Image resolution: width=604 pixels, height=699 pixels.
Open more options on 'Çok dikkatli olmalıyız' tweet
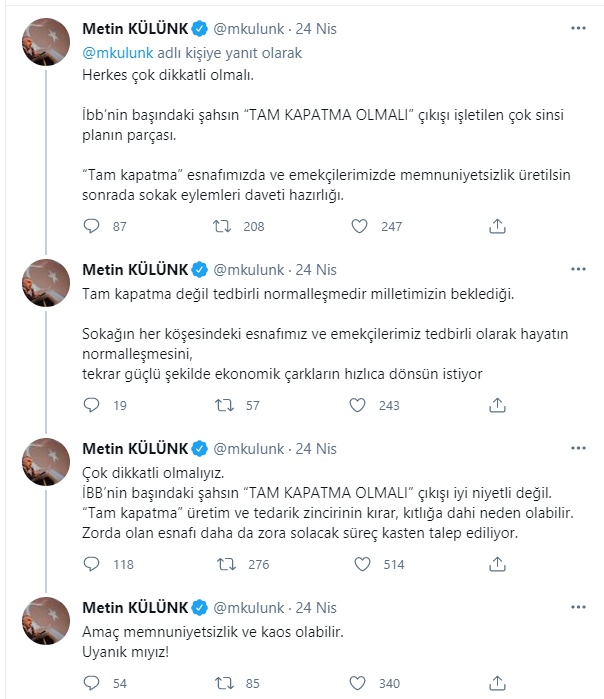tap(578, 448)
